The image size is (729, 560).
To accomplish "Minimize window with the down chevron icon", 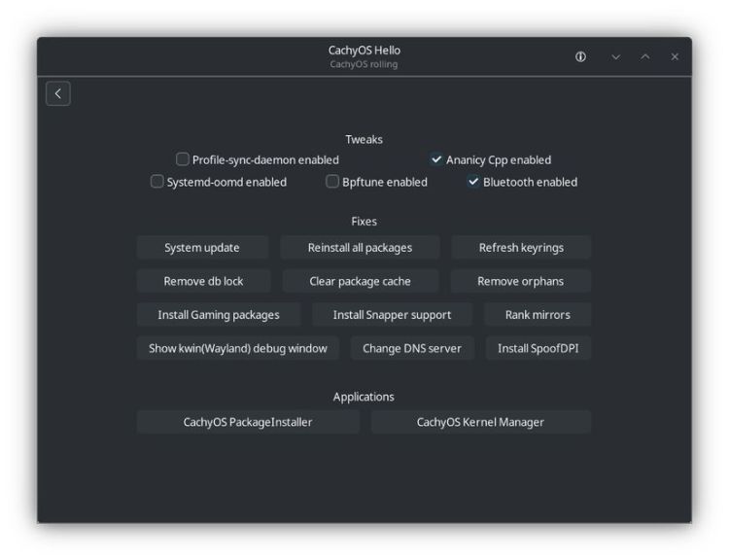I will (x=615, y=57).
